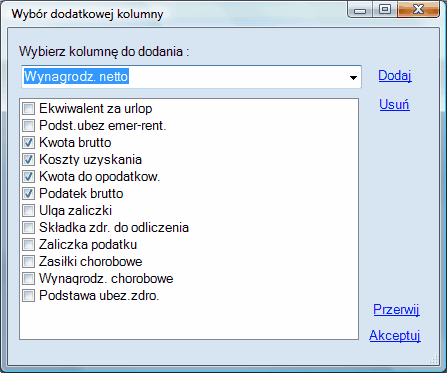Image resolution: width=447 pixels, height=373 pixels.
Task: Minimize the Wybór dodatkowej kolumny window
Action: coord(360,10)
